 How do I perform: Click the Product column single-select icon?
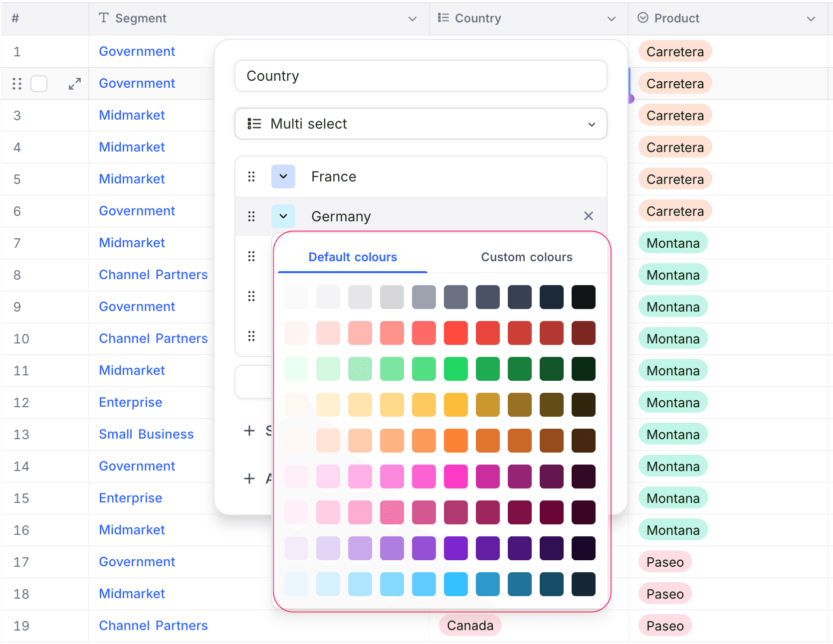tap(643, 18)
